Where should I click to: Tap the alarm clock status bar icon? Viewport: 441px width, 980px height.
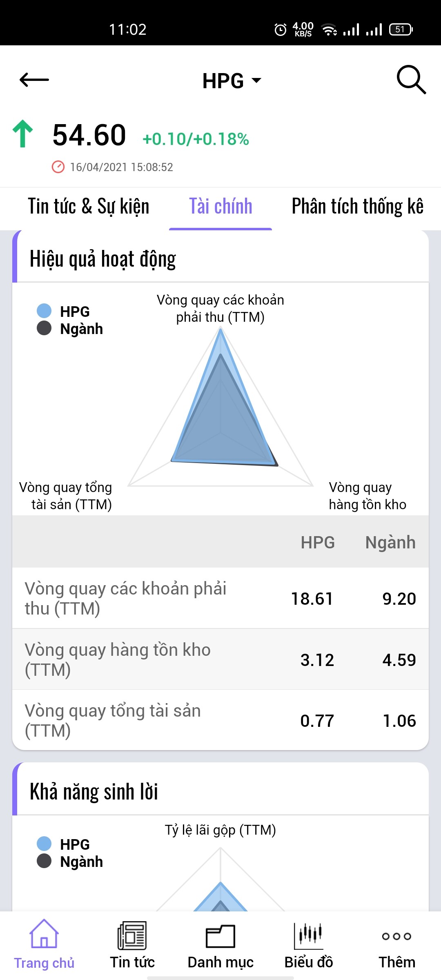point(281,29)
